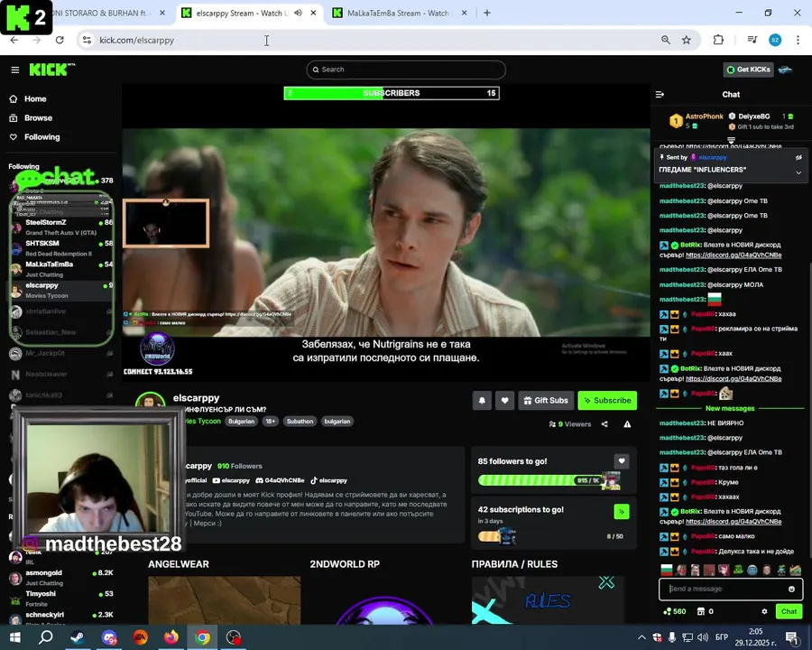The height and width of the screenshot is (650, 812).
Task: View site information icon in address bar
Action: [x=87, y=40]
